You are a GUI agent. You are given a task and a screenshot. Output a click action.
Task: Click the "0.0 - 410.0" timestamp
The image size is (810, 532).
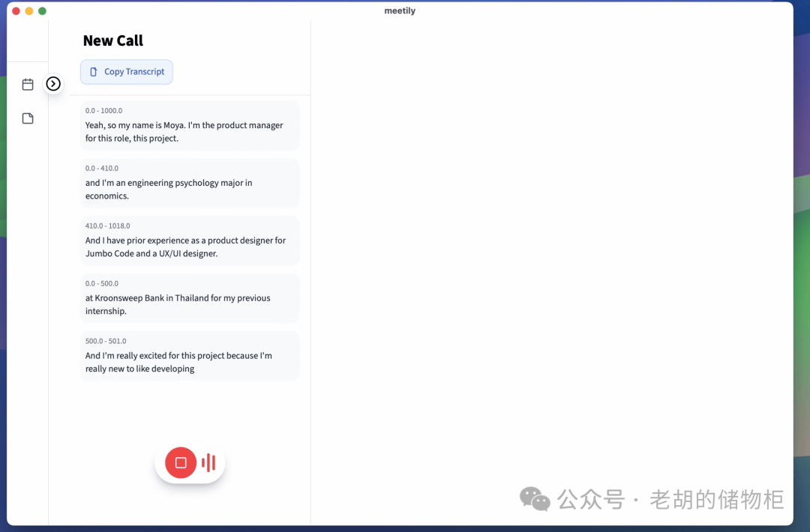102,169
